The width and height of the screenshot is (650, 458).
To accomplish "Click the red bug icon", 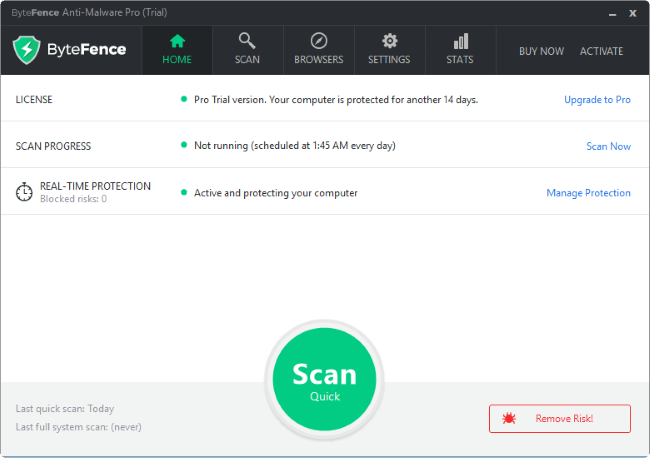I will 508,418.
